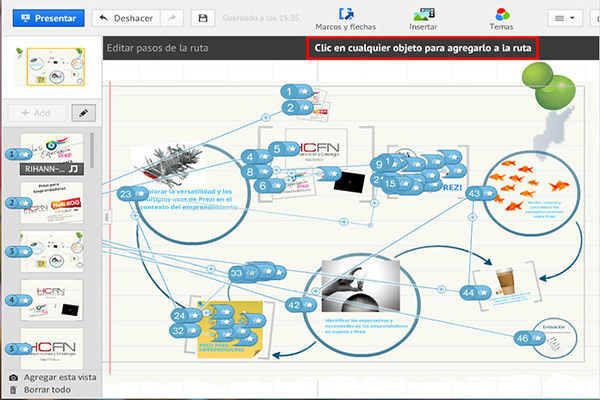Image resolution: width=600 pixels, height=400 pixels.
Task: Click path marker 33 on canvas
Action: point(243,273)
